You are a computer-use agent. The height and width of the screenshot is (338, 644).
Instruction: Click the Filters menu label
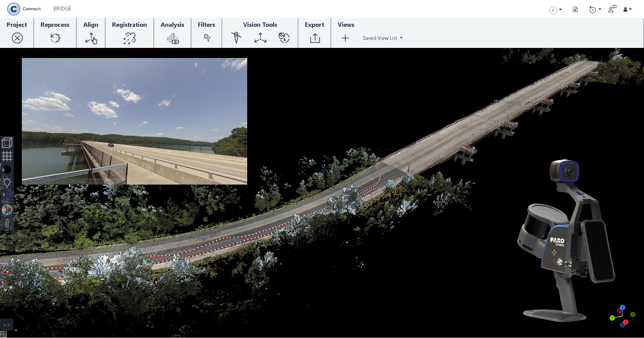point(206,25)
